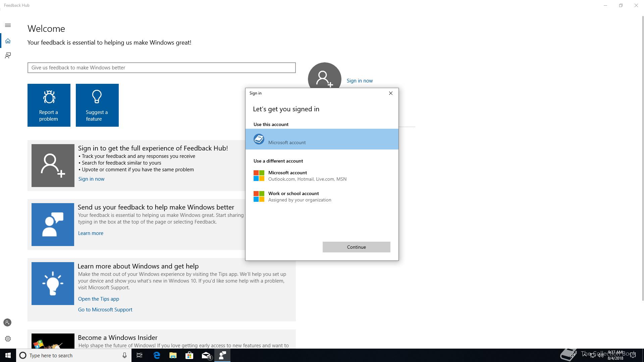
Task: Open Task View on the taskbar
Action: click(x=140, y=355)
